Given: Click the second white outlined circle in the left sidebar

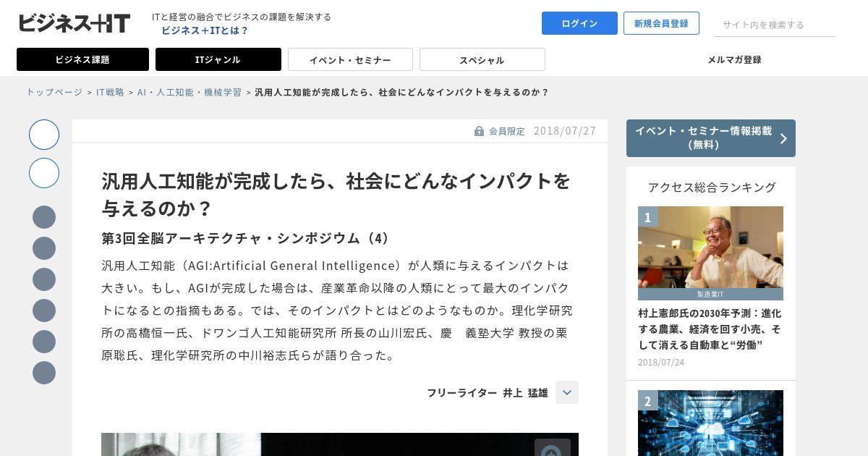Looking at the screenshot, I should coord(44,173).
